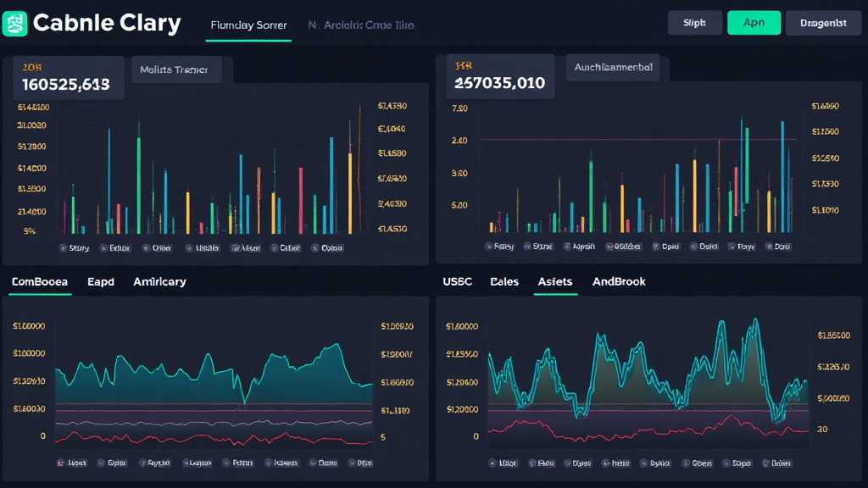Image resolution: width=868 pixels, height=488 pixels.
Task: Open the ComBooea tab
Action: point(39,281)
